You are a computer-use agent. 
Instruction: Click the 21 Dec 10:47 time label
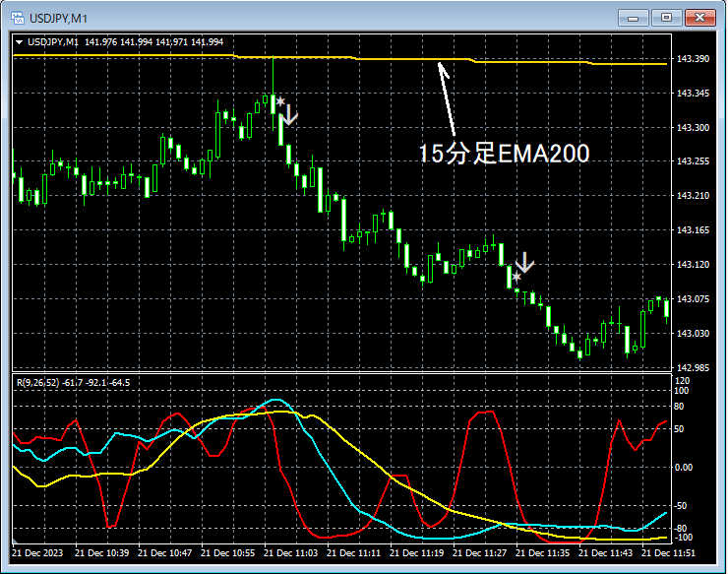pos(165,553)
